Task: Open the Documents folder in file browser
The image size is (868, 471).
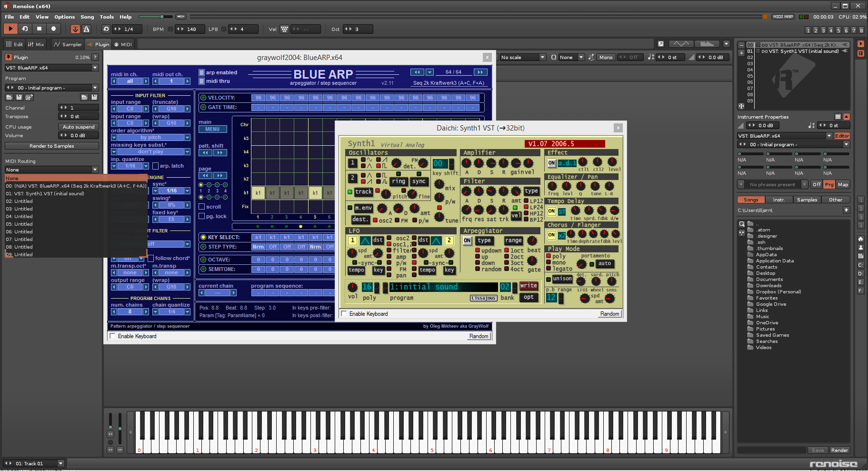Action: [769, 279]
